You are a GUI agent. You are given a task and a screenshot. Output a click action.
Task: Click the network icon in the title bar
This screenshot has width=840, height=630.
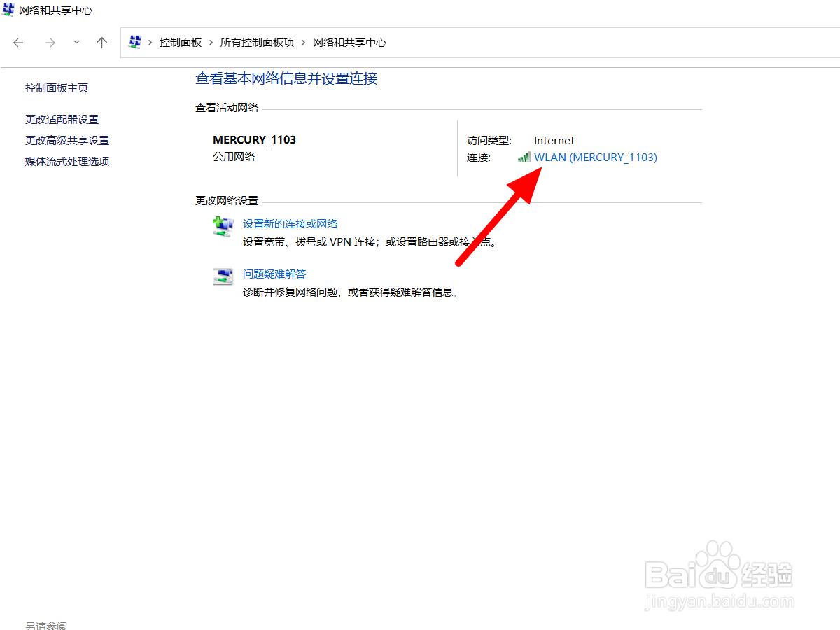point(8,10)
